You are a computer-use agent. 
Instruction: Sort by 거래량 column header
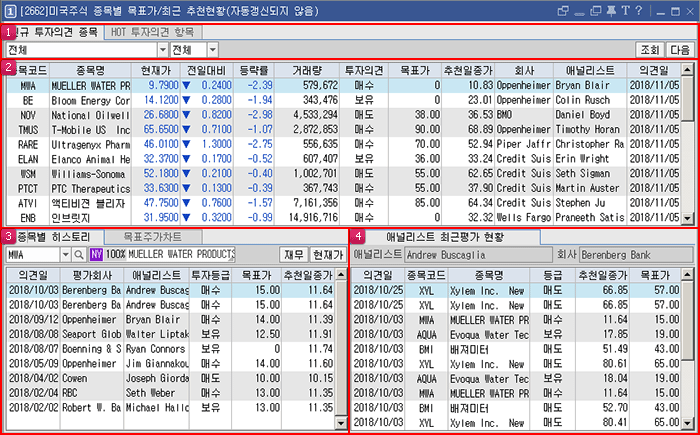pyautogui.click(x=307, y=70)
